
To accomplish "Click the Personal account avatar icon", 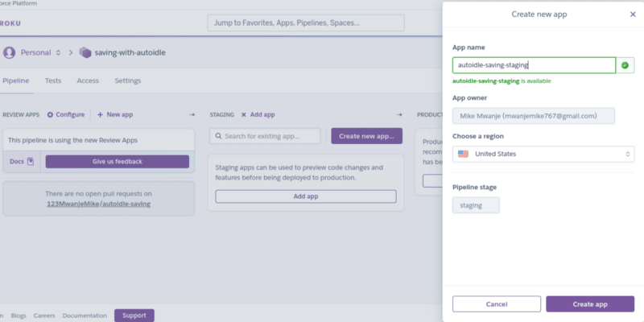I will click(9, 53).
